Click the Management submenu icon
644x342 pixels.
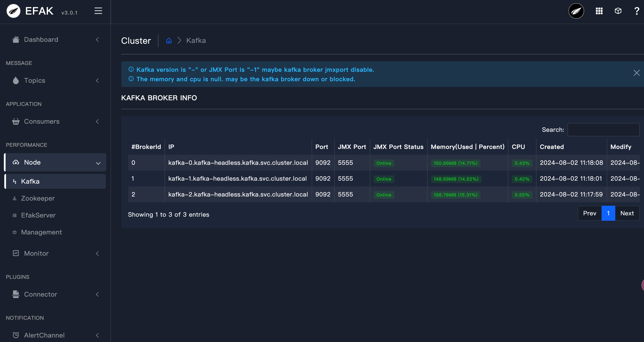pos(15,232)
